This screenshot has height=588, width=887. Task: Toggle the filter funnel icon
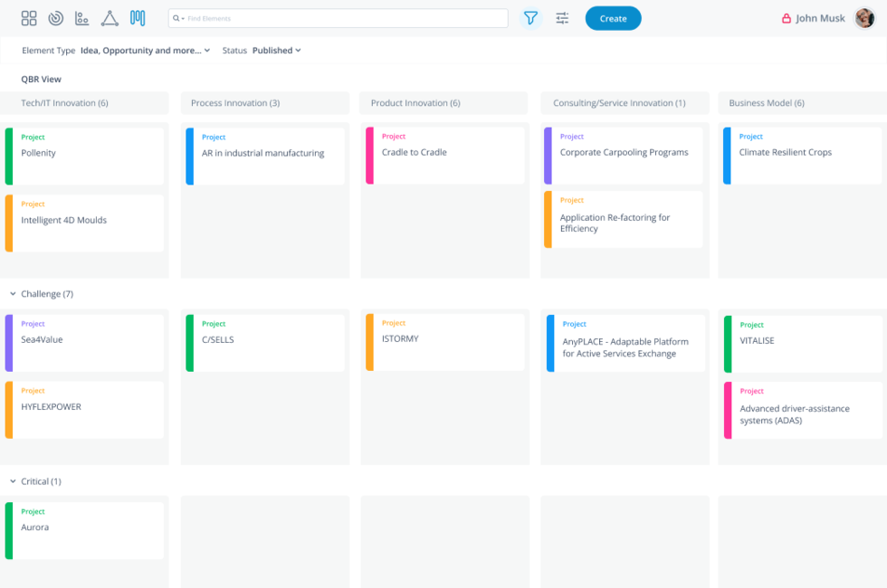pyautogui.click(x=530, y=19)
